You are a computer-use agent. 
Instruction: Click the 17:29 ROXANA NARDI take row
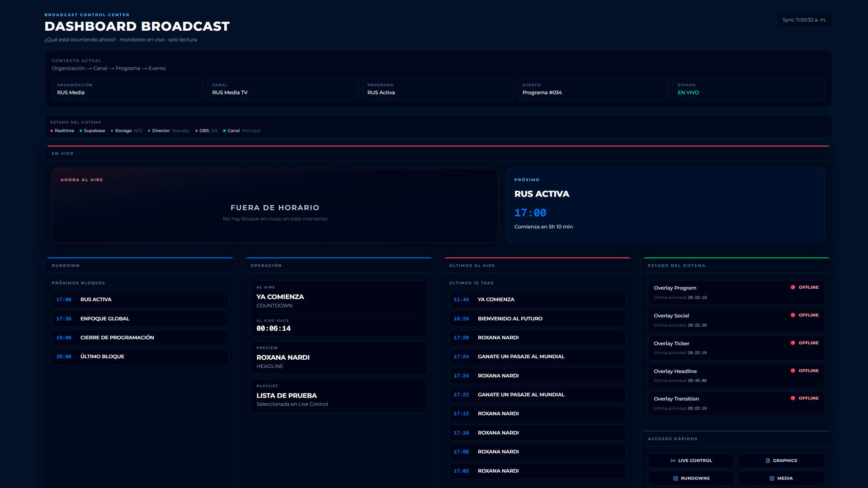pyautogui.click(x=538, y=338)
